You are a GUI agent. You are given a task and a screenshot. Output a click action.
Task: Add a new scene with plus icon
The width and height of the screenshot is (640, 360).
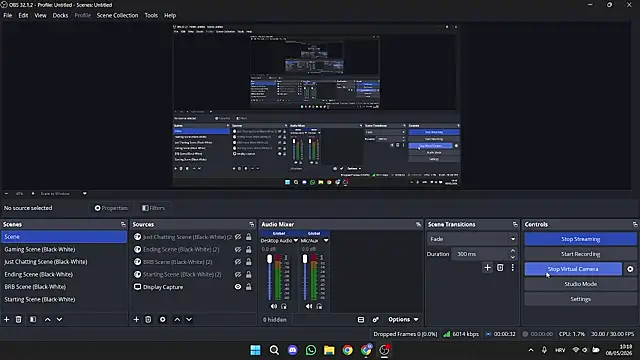click(x=7, y=320)
